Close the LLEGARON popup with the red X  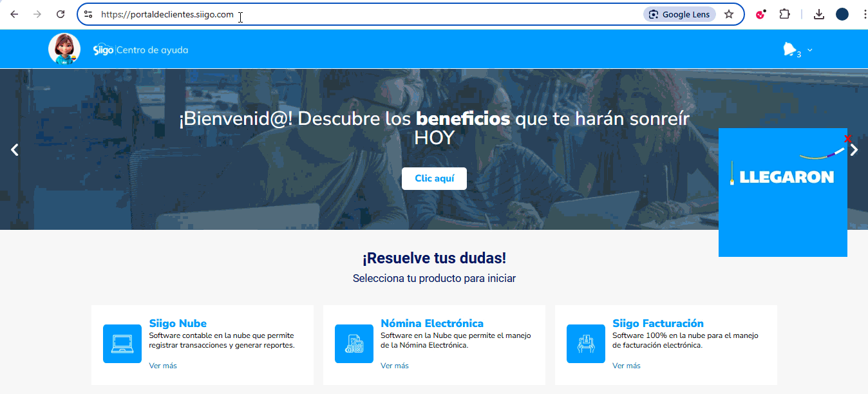[x=848, y=138]
